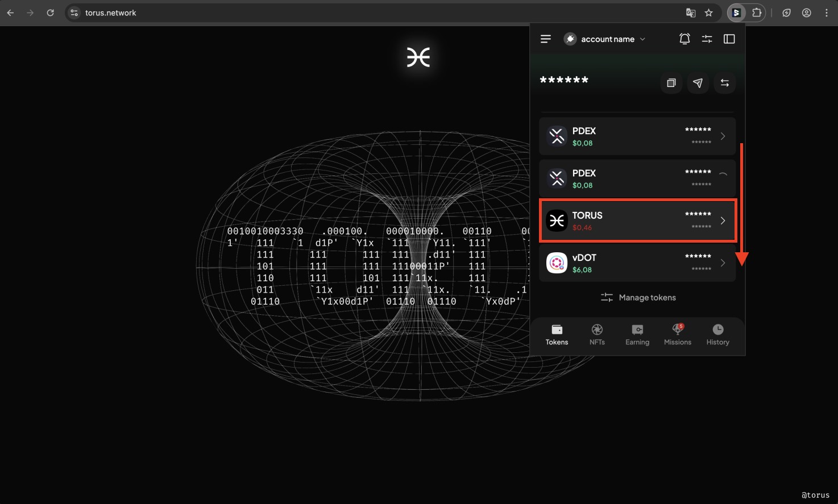This screenshot has height=504, width=838.
Task: Open Manage tokens
Action: point(637,297)
